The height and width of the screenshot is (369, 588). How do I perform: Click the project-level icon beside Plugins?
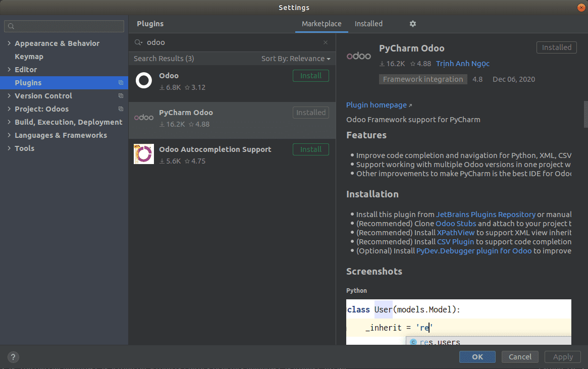pos(121,82)
